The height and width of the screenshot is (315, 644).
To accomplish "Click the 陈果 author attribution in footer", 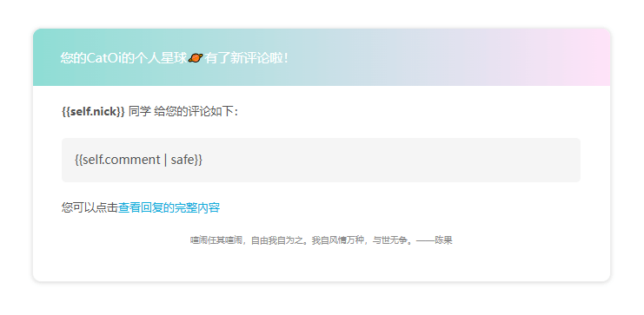I will [x=443, y=240].
